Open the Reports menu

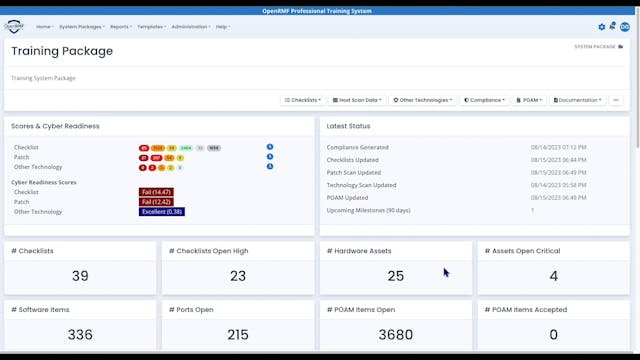pyautogui.click(x=121, y=27)
